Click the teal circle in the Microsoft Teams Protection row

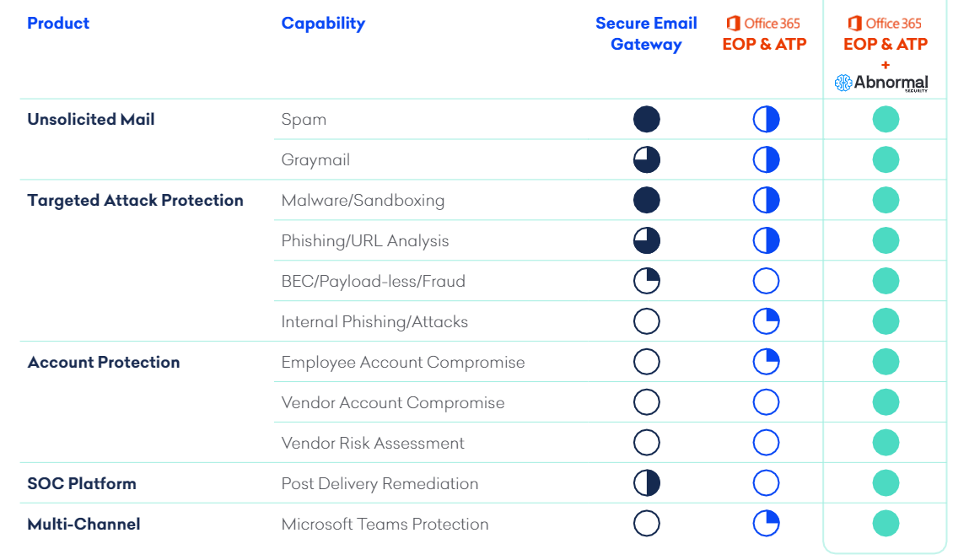click(x=886, y=524)
